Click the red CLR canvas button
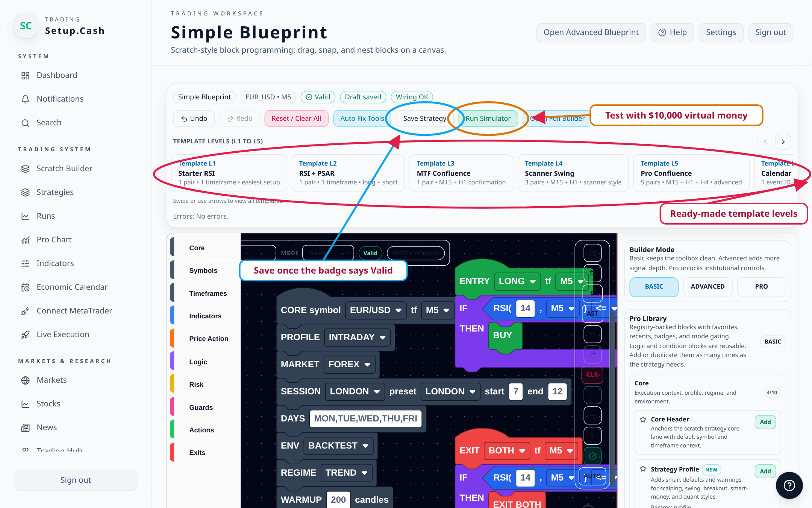This screenshot has width=812, height=508. point(592,375)
